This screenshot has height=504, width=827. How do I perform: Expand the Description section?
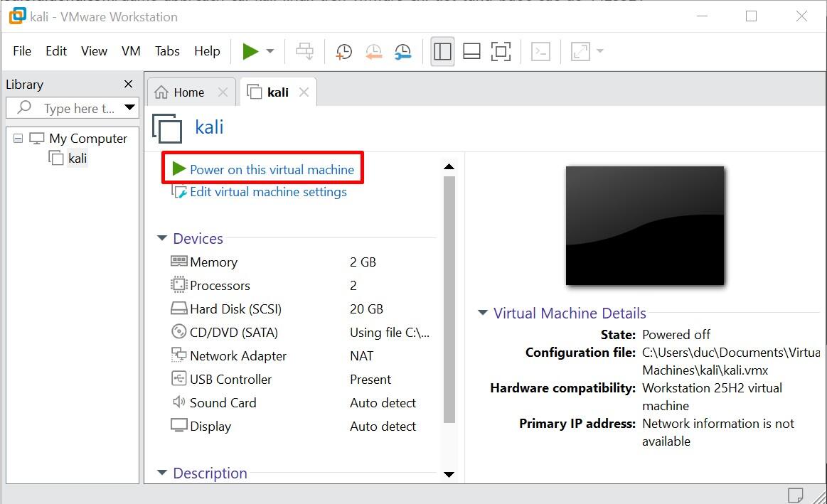coord(161,473)
